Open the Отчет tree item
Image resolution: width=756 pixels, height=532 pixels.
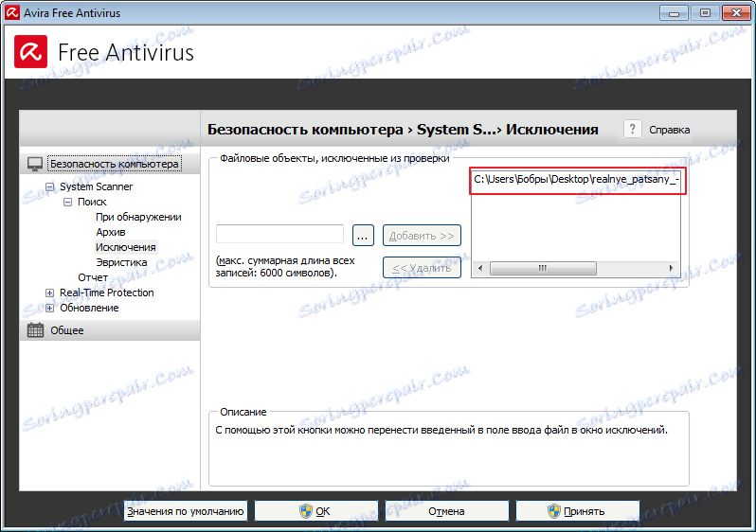click(93, 277)
